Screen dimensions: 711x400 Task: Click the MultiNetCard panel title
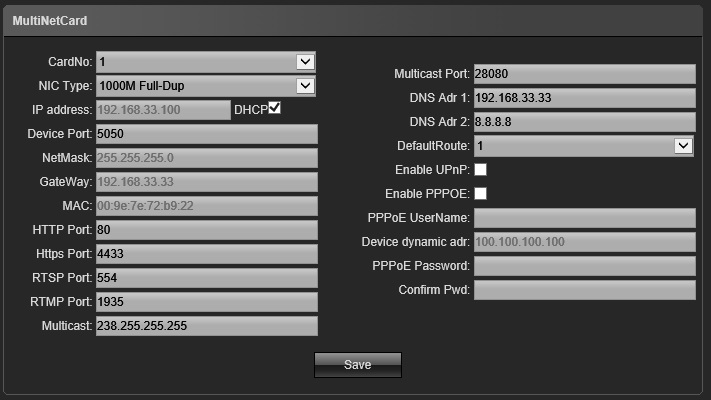[50, 21]
